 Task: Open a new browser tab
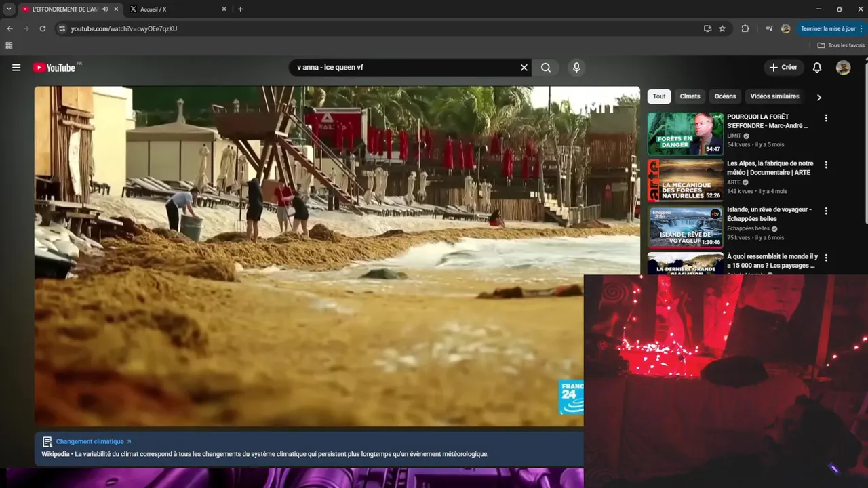coord(240,9)
